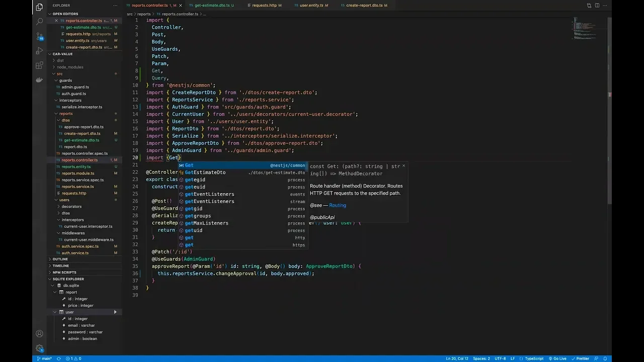Select GetEstimateDto from autocomplete suggestions
644x362 pixels.
(x=205, y=172)
